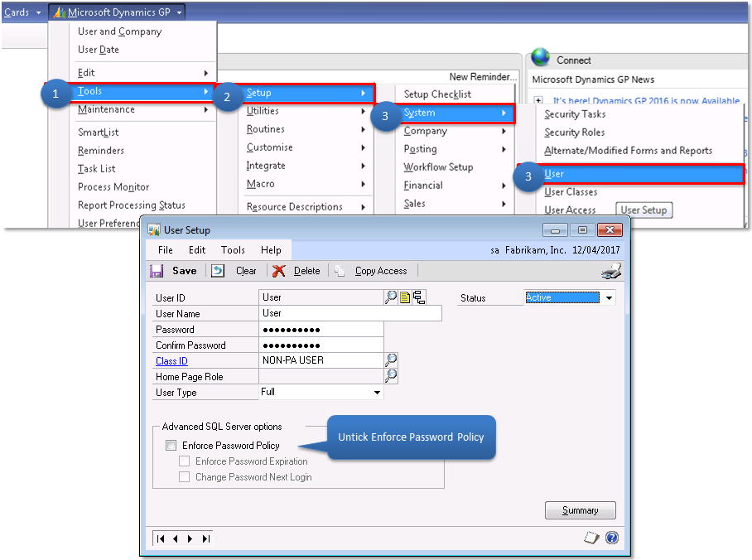The image size is (752, 560).
Task: Select Tools in the Dynamics GP menu
Action: pyautogui.click(x=143, y=91)
